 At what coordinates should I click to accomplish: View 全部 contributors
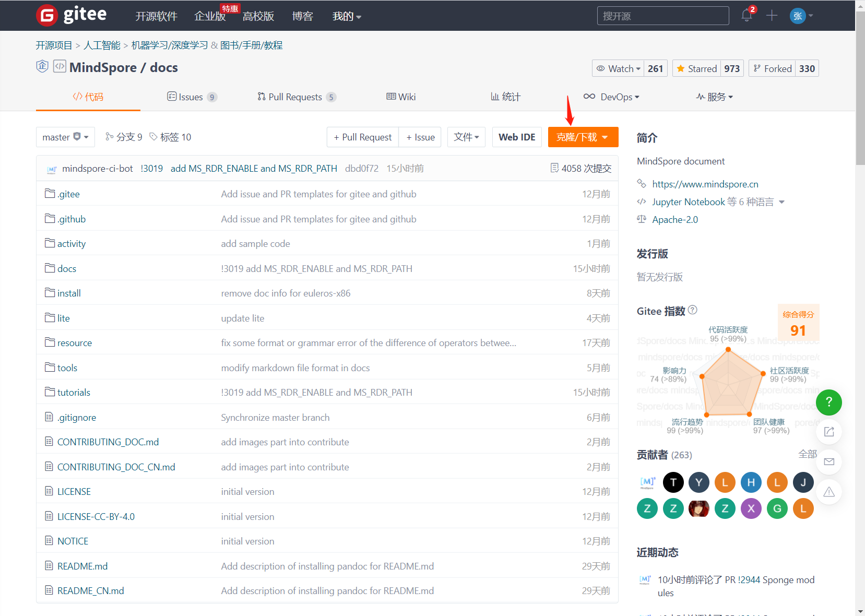807,454
